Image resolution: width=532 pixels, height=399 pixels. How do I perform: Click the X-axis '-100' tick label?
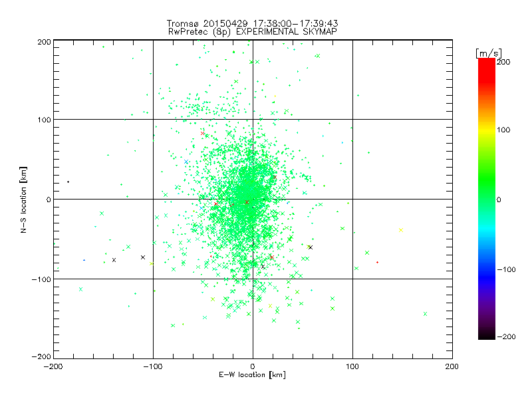pos(153,366)
